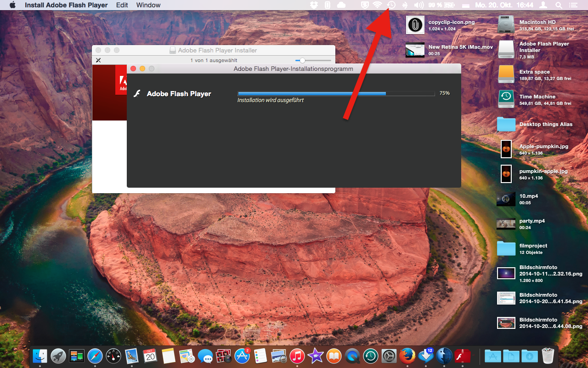The width and height of the screenshot is (588, 368).
Task: Select 10.mp4 video file
Action: [506, 199]
